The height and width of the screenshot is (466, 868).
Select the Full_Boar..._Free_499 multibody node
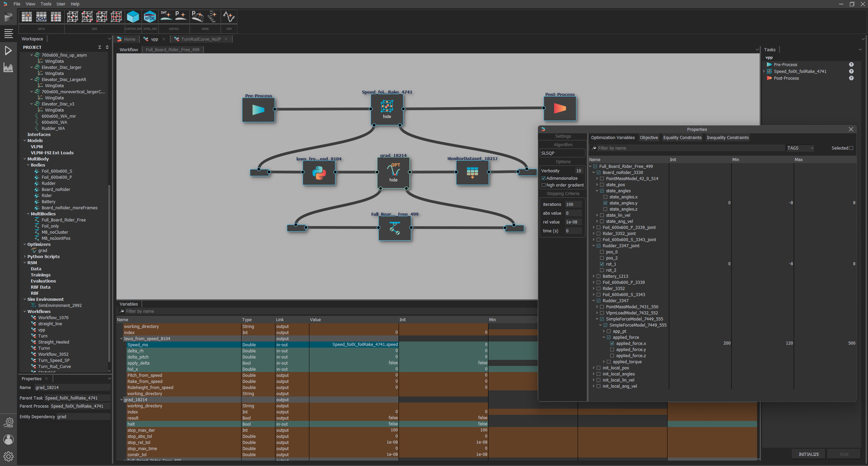coord(395,228)
